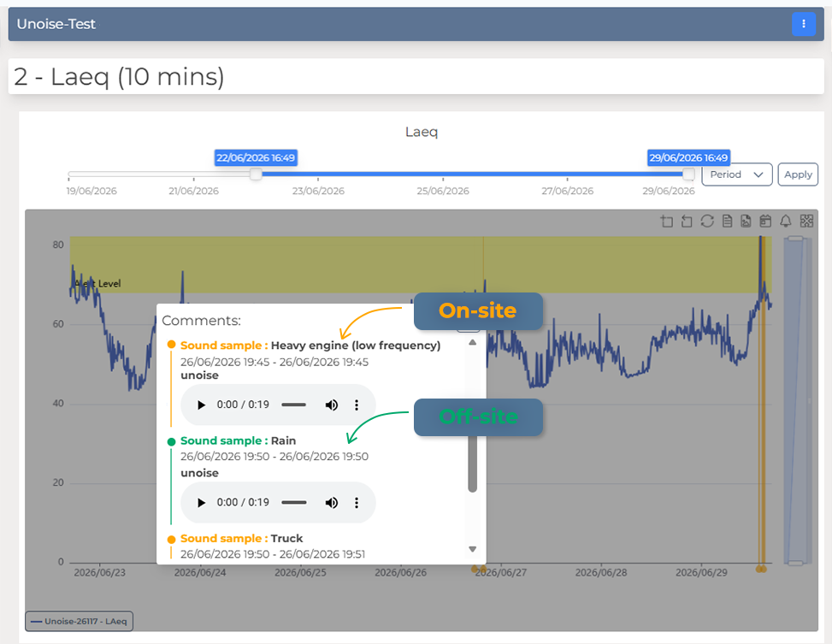Screen dimensions: 832x644
Task: Mute the Rain sample audio
Action: pos(331,503)
